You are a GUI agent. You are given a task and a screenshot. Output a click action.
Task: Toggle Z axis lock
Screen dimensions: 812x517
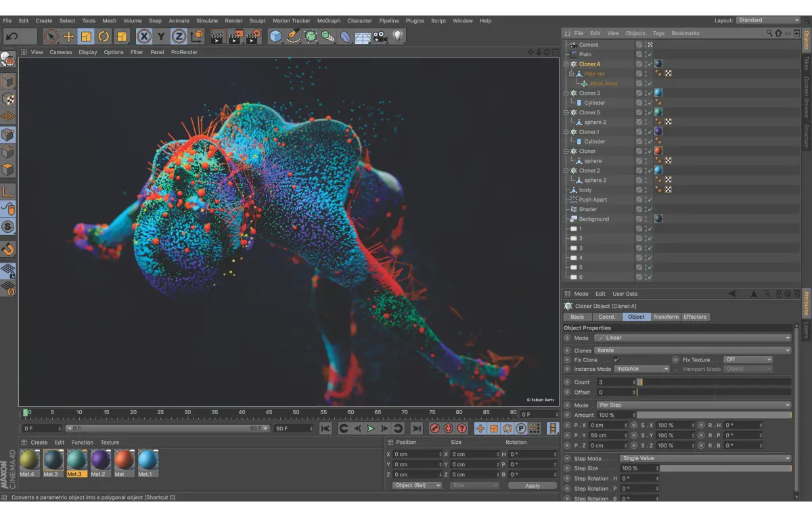179,37
